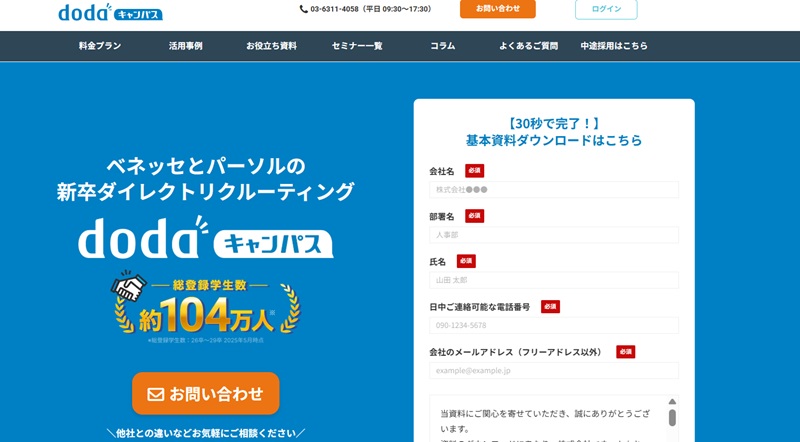This screenshot has width=800, height=442.
Task: Open the セミナー一覧 menu item
Action: 357,46
